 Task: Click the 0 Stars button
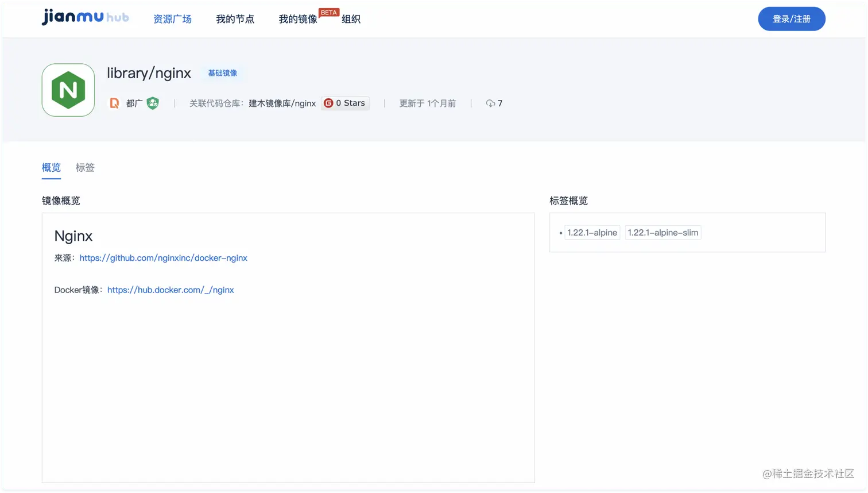[x=345, y=103]
